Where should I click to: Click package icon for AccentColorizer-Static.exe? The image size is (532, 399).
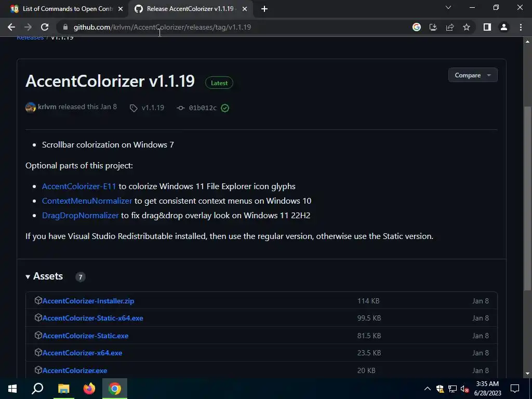38,335
